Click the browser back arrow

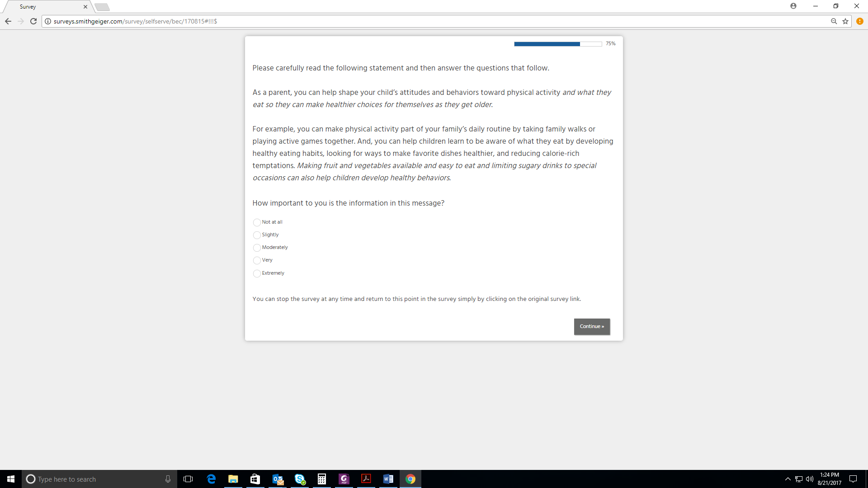[8, 21]
